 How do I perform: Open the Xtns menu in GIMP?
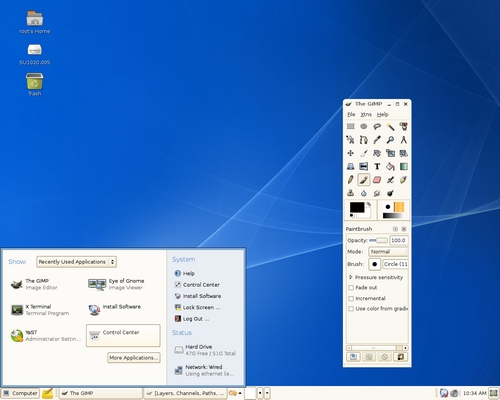pyautogui.click(x=366, y=114)
